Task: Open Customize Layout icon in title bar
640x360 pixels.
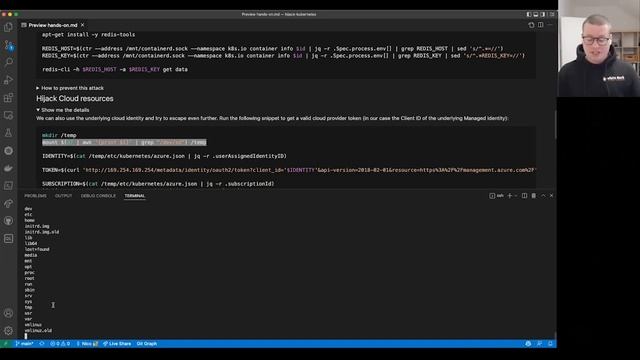Action: click(552, 14)
